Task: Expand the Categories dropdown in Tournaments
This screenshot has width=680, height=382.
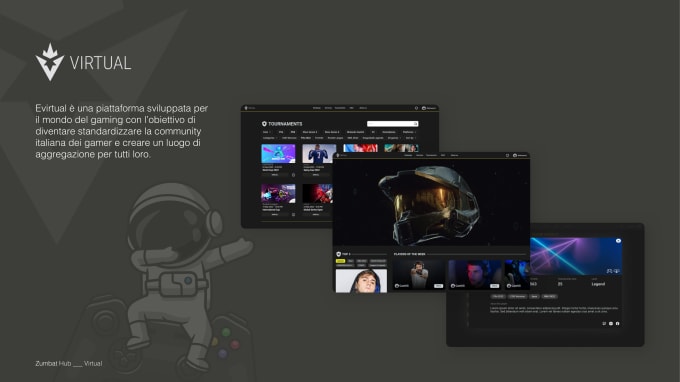Action: coord(269,138)
